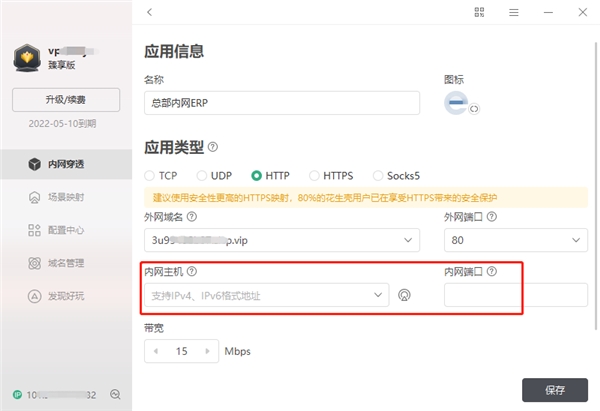Screen dimensions: 600x411
Task: Open the QR code scanner icon
Action: (x=479, y=12)
